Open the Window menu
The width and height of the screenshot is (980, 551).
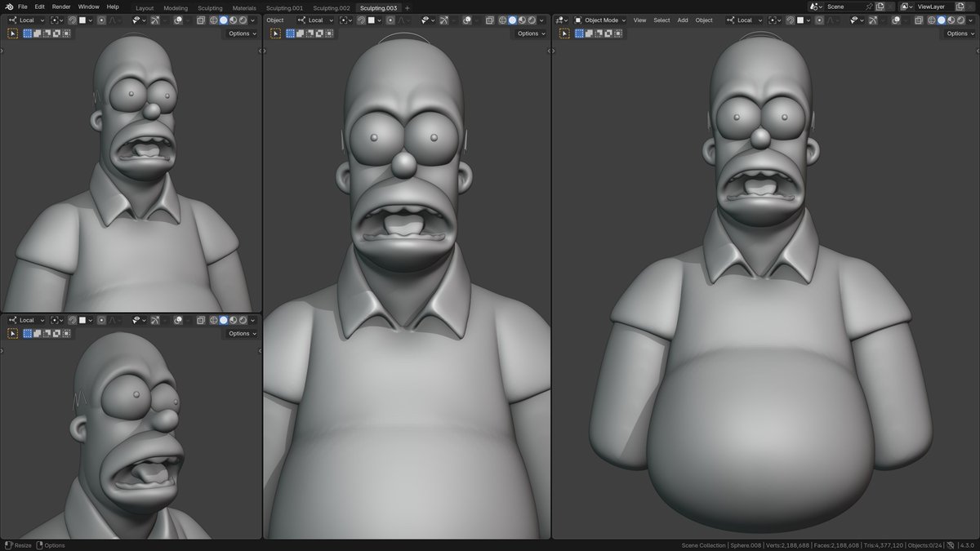(88, 7)
